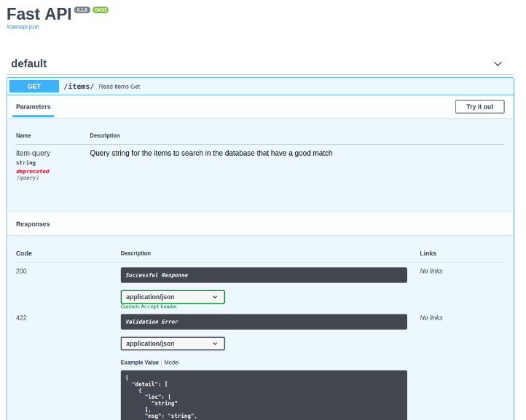
Task: Collapse the /items/ endpoint path
Action: [79, 86]
